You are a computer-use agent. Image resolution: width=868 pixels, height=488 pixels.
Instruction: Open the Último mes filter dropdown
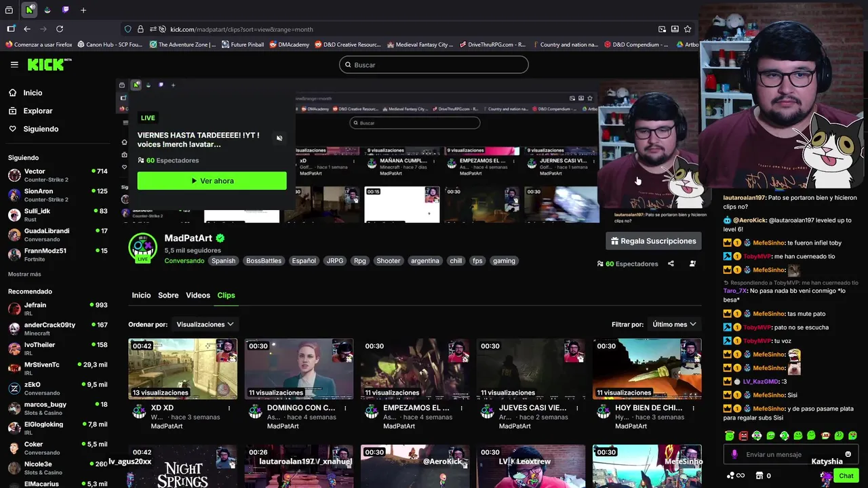[x=674, y=325]
